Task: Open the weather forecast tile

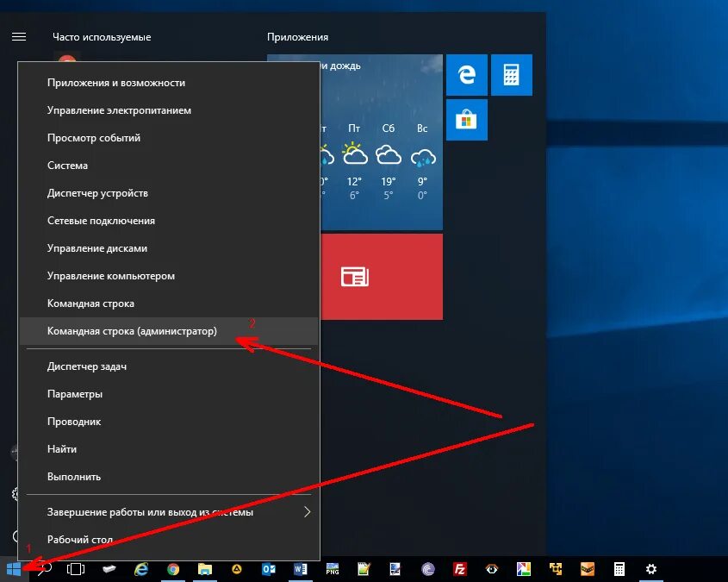Action: pyautogui.click(x=382, y=141)
